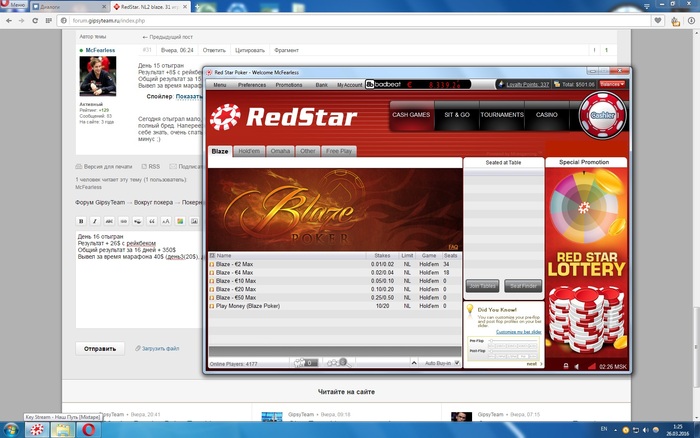Click the Seat Finder button

[x=523, y=286]
